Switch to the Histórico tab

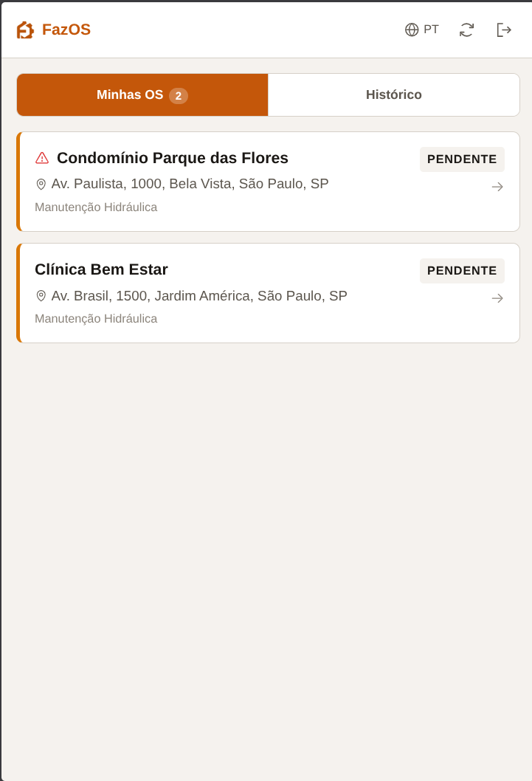tap(394, 95)
